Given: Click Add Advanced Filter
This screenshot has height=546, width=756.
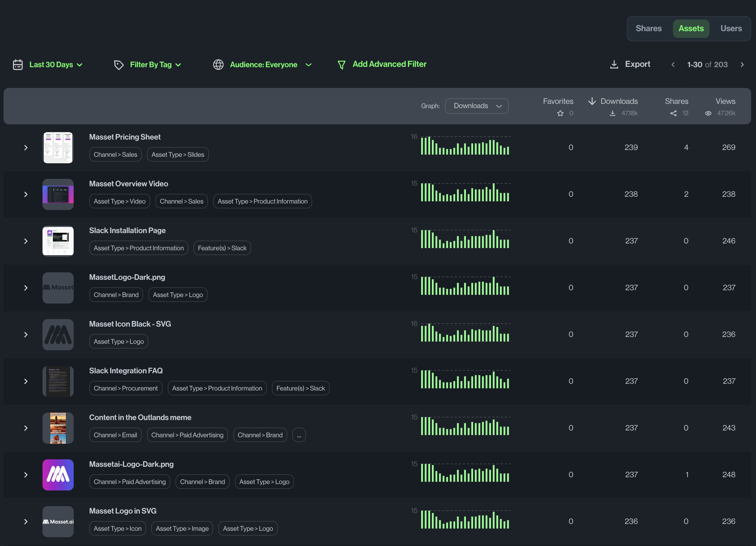Looking at the screenshot, I should (x=389, y=64).
